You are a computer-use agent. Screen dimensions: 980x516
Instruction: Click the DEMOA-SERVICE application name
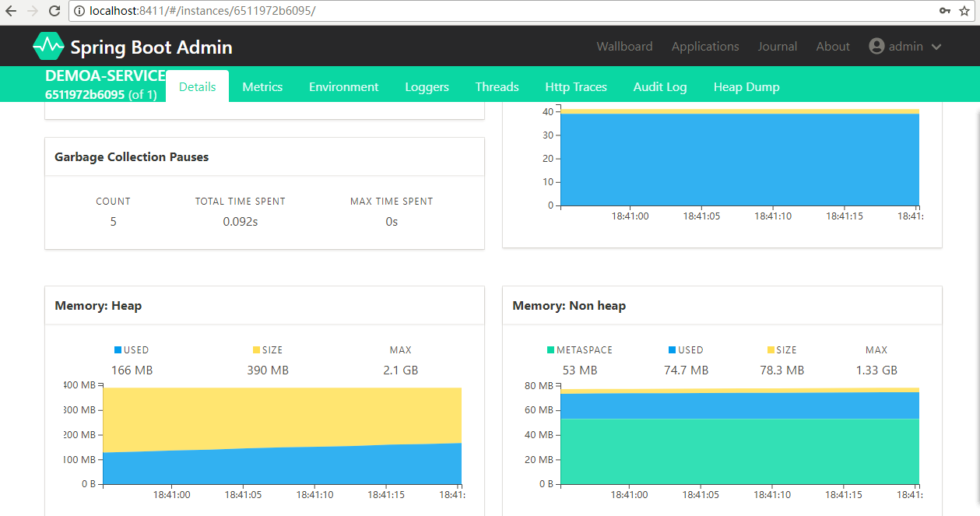point(106,76)
